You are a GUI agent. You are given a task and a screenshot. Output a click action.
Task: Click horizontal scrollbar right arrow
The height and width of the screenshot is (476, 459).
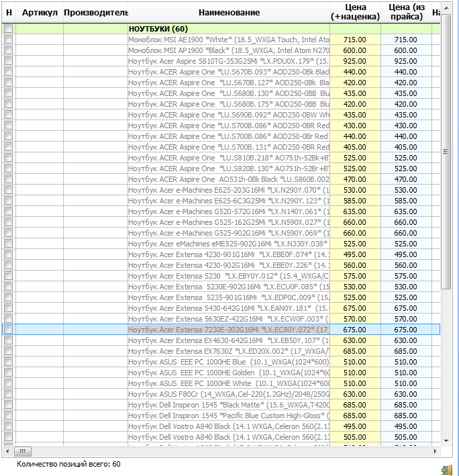click(x=436, y=451)
